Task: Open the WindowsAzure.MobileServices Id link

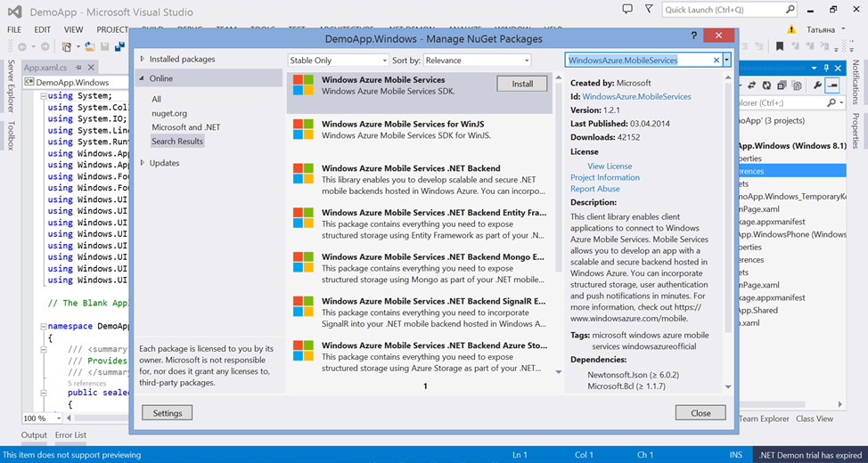Action: (636, 96)
